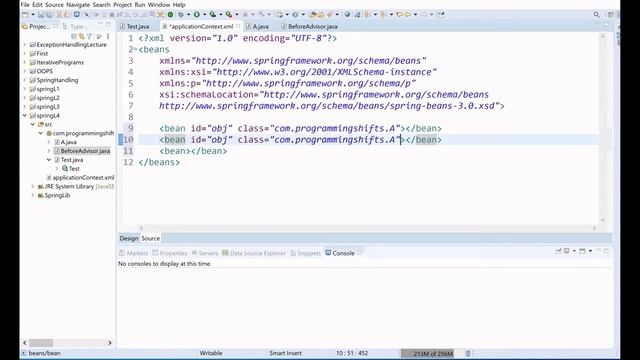Click the open terminal monitor icon
The height and width of the screenshot is (360, 640).
click(x=76, y=15)
